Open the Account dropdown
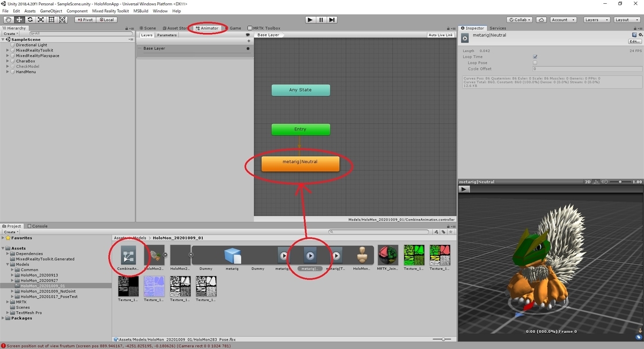 point(563,20)
